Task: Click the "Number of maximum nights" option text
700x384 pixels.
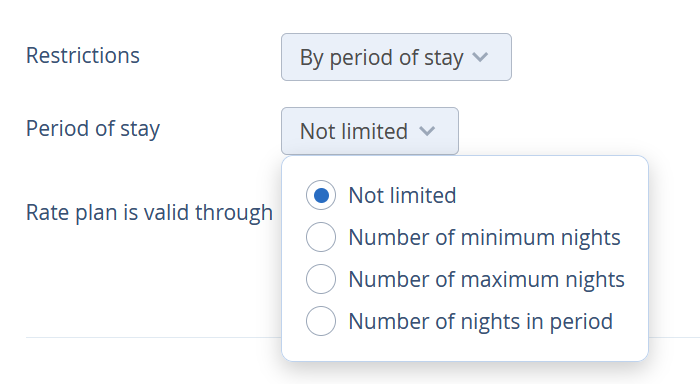Action: coord(486,279)
